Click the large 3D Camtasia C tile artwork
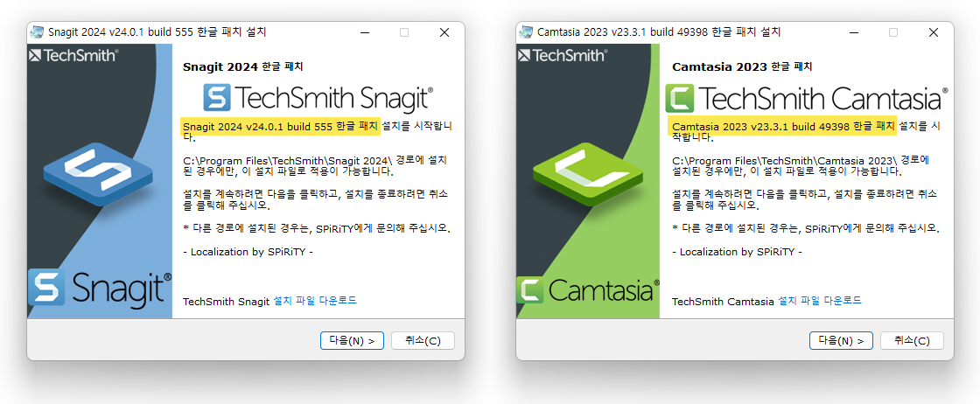This screenshot has width=980, height=404. click(587, 175)
